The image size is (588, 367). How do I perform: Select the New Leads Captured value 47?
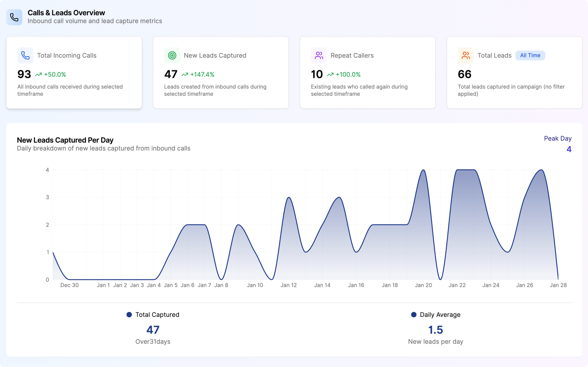[x=171, y=74]
